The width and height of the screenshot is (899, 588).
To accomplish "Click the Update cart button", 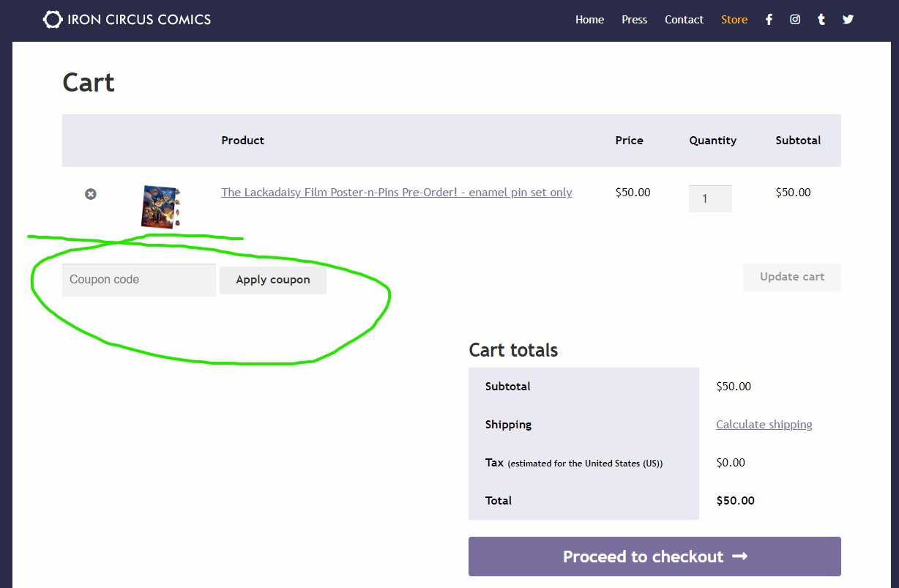I will [x=792, y=277].
